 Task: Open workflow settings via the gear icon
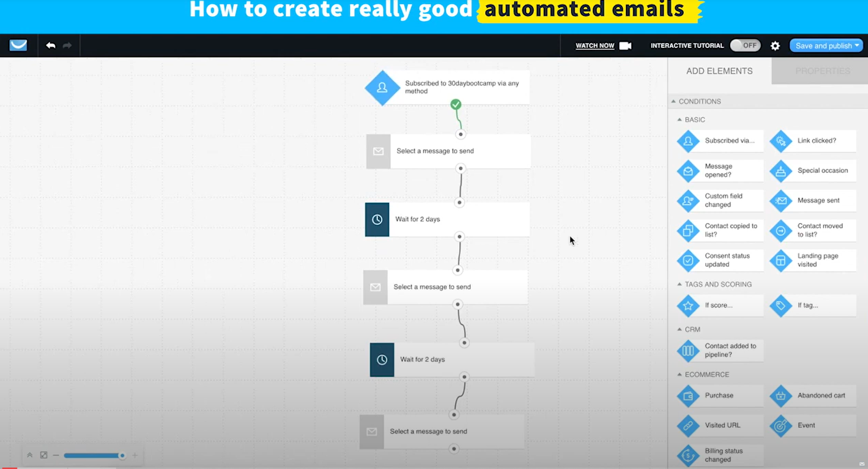(775, 45)
